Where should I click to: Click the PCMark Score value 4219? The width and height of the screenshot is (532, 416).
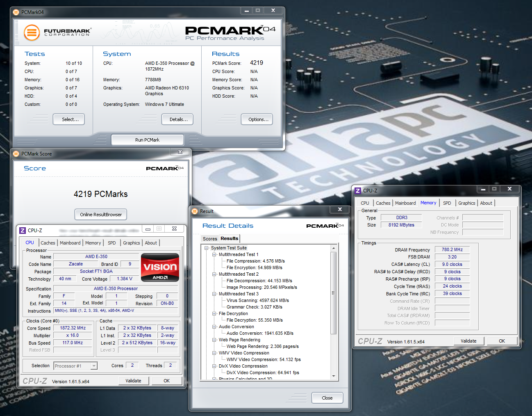(x=257, y=63)
